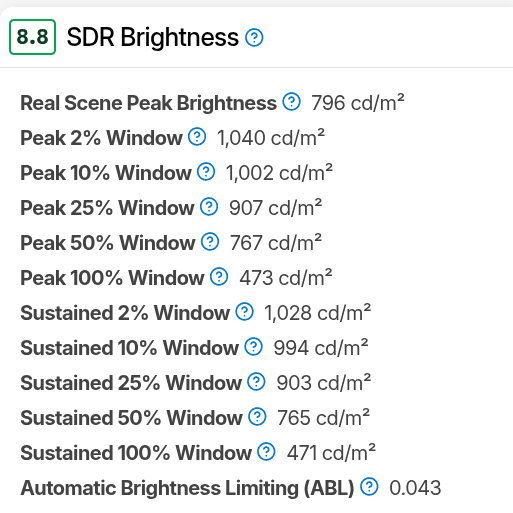This screenshot has width=513, height=513.
Task: Show info for Sustained 100% Window
Action: tap(266, 452)
